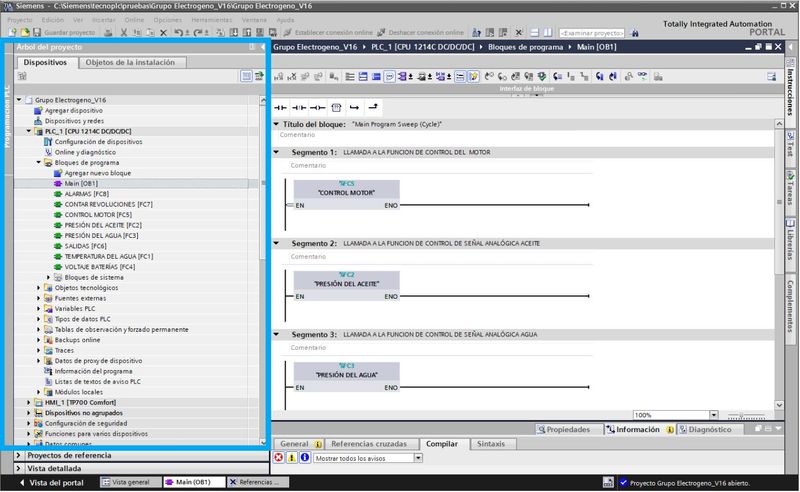Expand the HMI_1 TP700 Comfort node
800x492 pixels.
click(29, 403)
